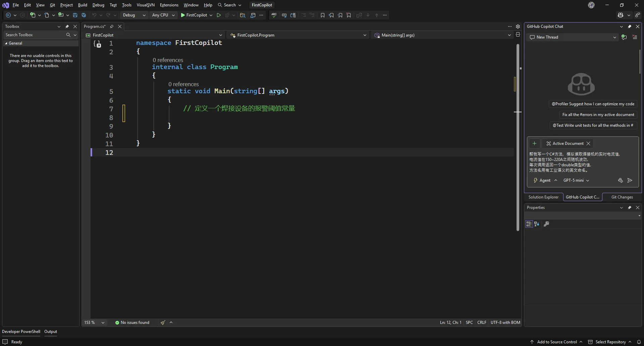Switch to the Git Changes tab
The height and width of the screenshot is (346, 644).
tap(622, 197)
